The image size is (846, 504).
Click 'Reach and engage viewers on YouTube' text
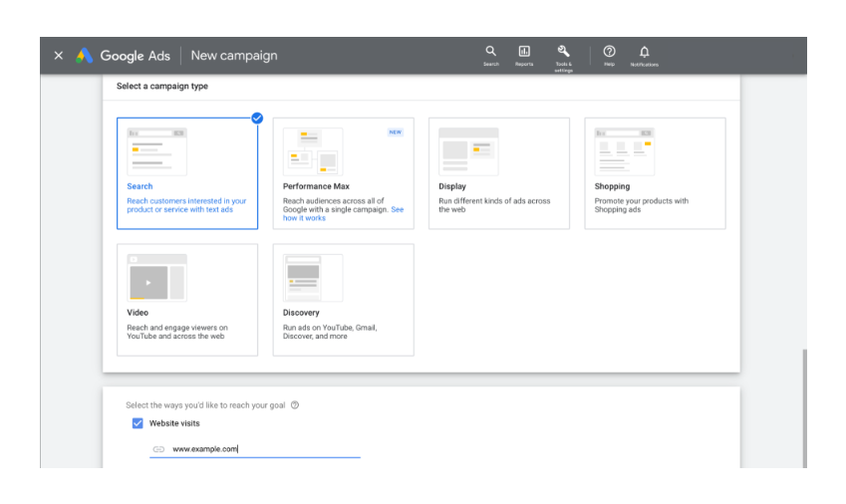coord(177,332)
